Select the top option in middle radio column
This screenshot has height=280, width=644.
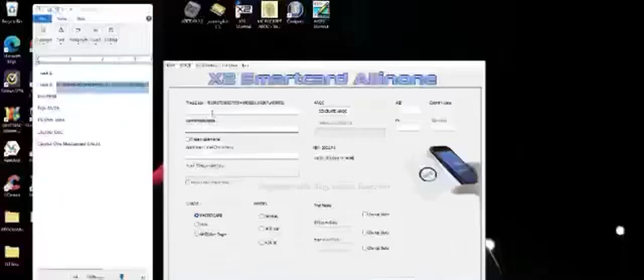pos(262,216)
